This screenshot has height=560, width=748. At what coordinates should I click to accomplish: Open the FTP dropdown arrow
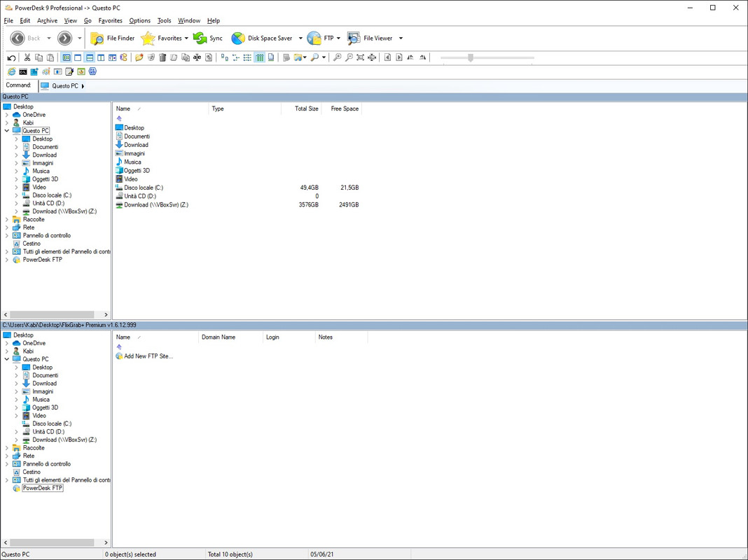(x=338, y=38)
